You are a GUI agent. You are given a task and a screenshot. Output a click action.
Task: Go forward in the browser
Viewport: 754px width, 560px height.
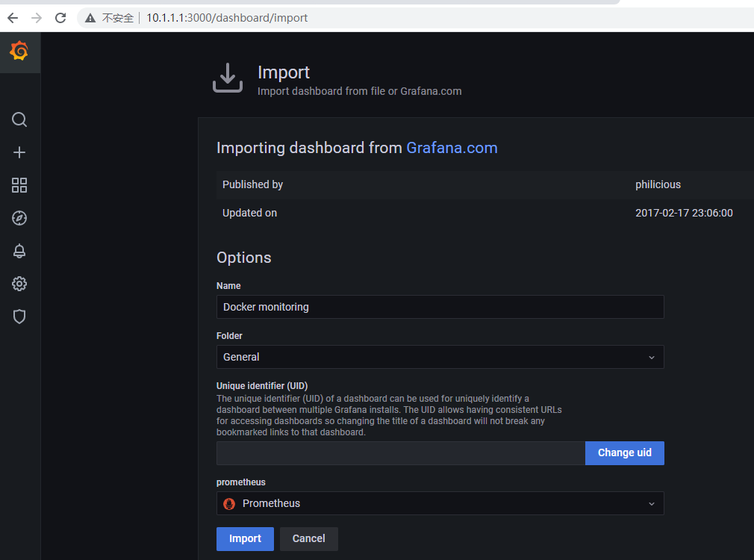tap(37, 18)
